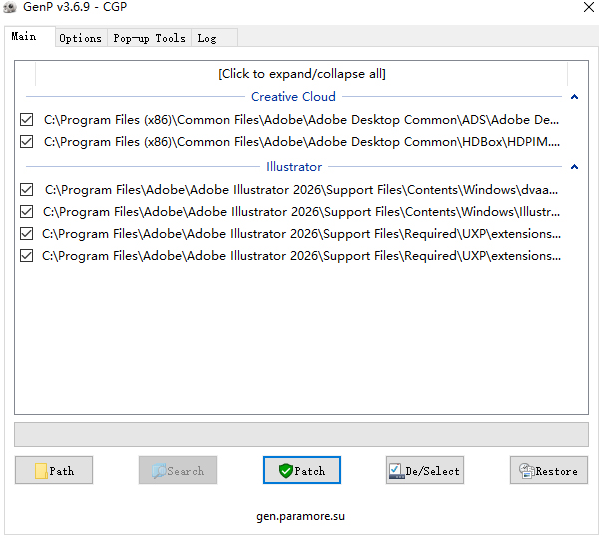Select the ADS\Adobe De... path text
Image resolution: width=603 pixels, height=538 pixels.
click(x=302, y=120)
